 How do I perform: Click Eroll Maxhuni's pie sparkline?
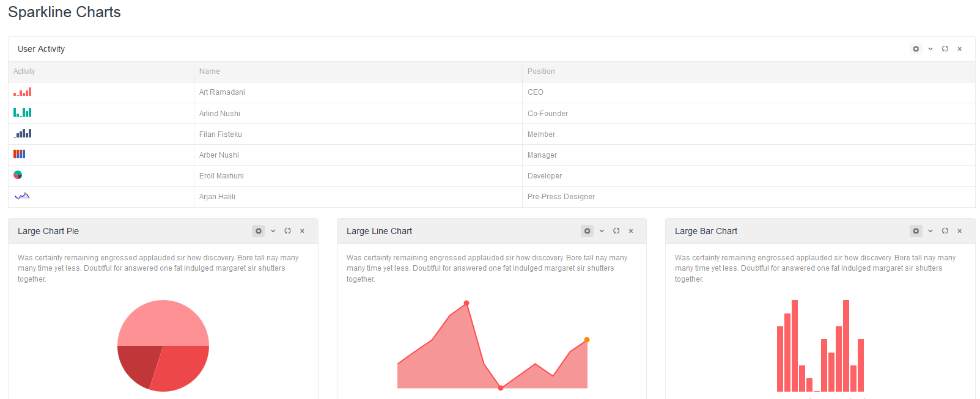[x=18, y=175]
